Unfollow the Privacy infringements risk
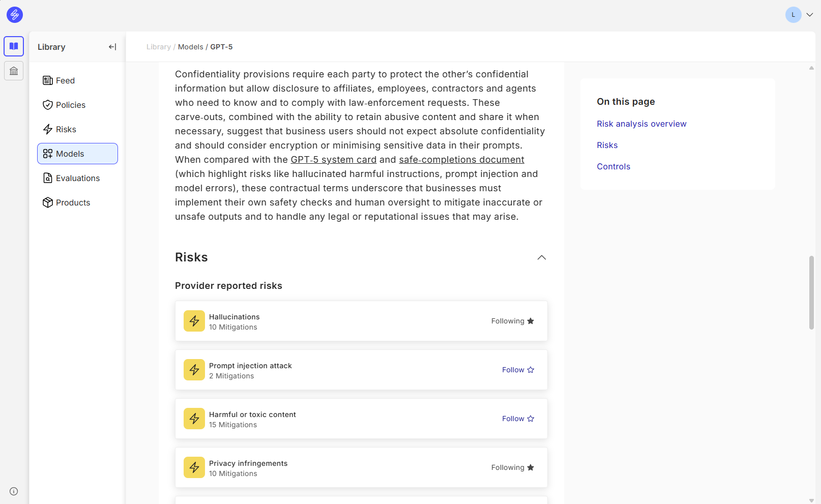Screen dimensions: 821x504 [x=512, y=467]
